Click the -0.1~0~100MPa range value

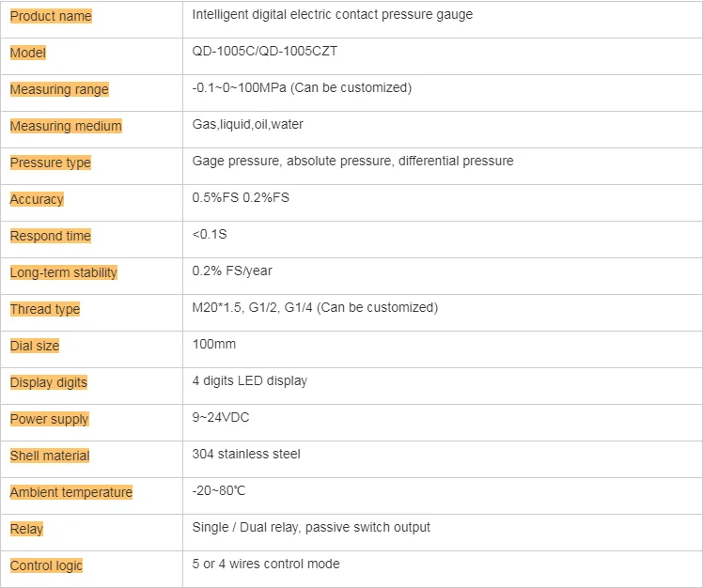pos(302,88)
